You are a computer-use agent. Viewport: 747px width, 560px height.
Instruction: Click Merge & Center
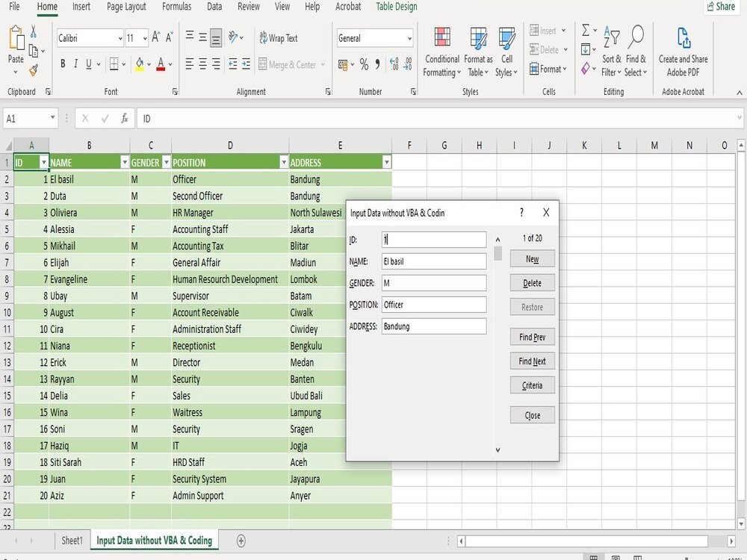288,65
